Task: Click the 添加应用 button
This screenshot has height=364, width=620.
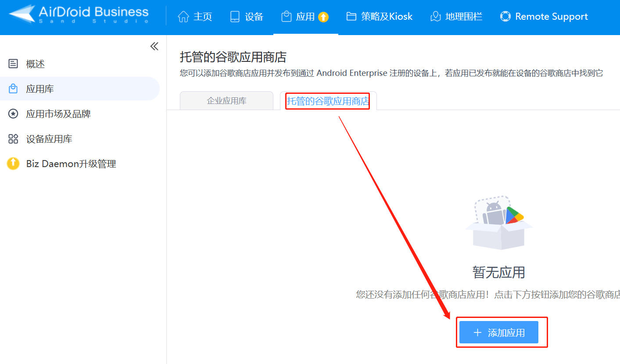Action: (499, 332)
